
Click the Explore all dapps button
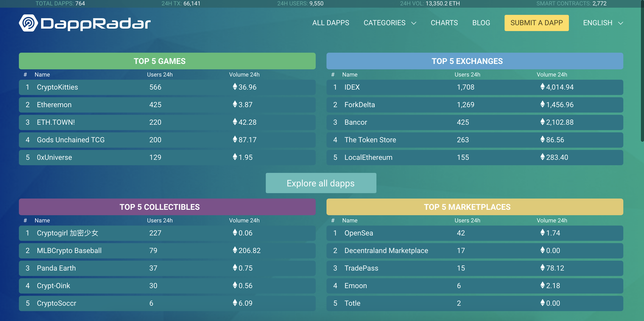point(321,183)
